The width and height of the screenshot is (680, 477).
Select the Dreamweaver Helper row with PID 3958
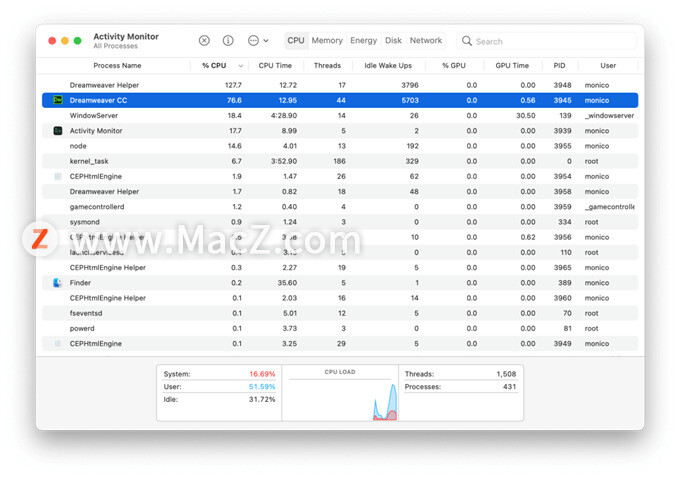pos(340,192)
